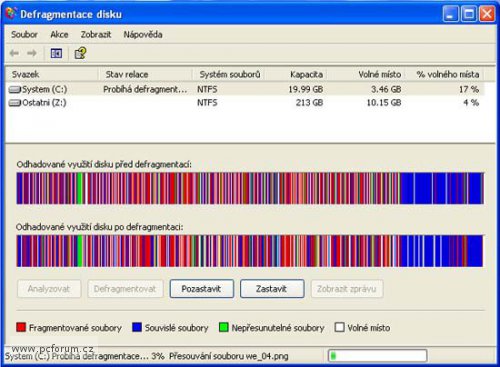
Task: Open the Nápověda menu
Action: pos(143,34)
